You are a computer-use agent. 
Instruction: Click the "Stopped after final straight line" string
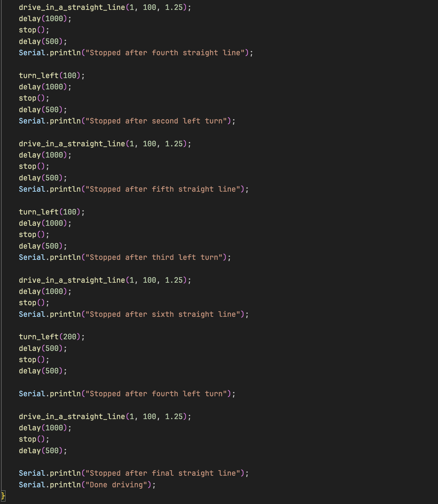click(165, 473)
